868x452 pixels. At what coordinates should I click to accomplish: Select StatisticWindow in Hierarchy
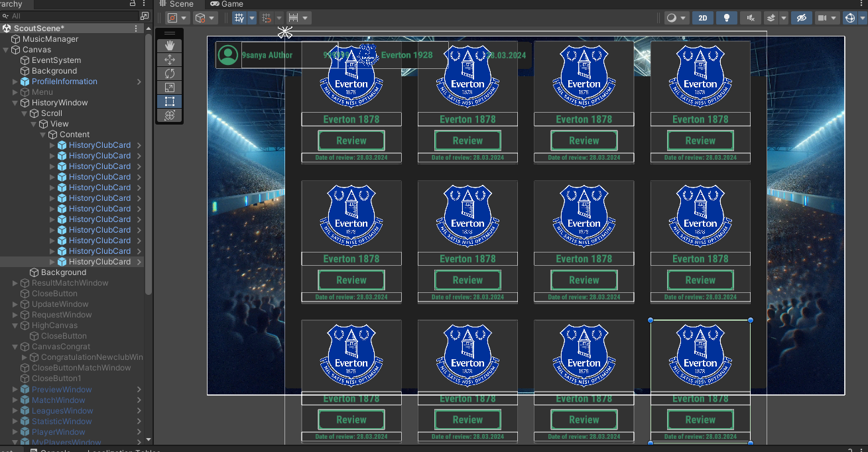[62, 422]
